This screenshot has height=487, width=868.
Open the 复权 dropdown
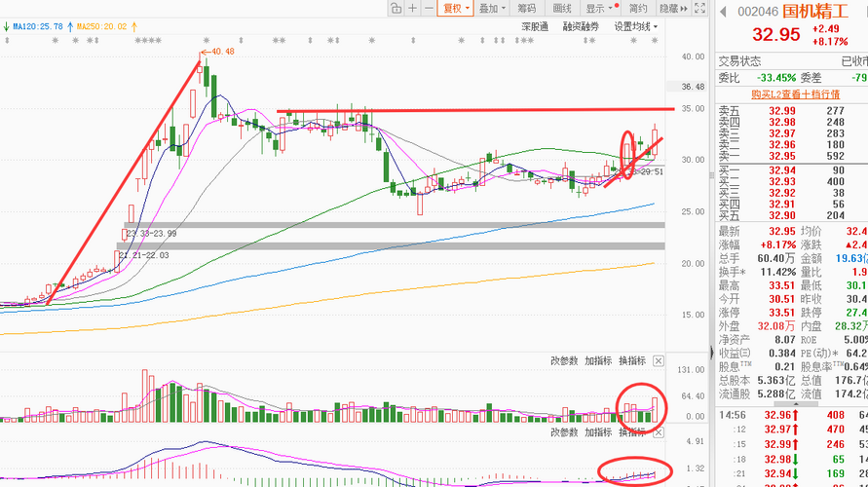coord(456,8)
